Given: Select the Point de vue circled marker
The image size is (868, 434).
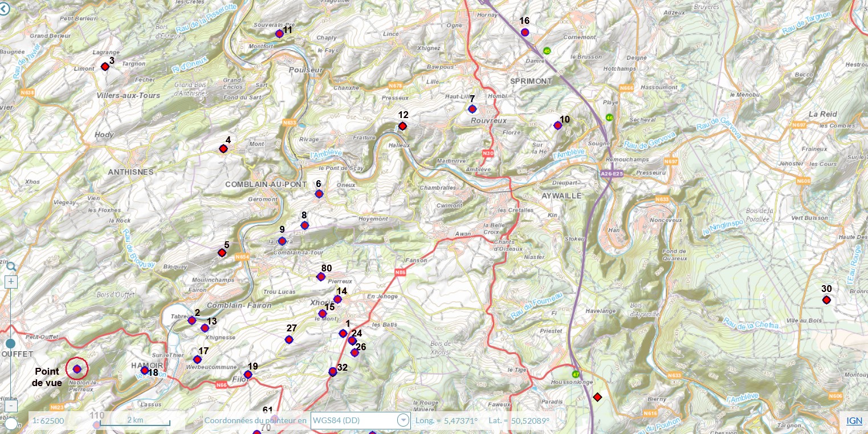Looking at the screenshot, I should click(x=77, y=368).
